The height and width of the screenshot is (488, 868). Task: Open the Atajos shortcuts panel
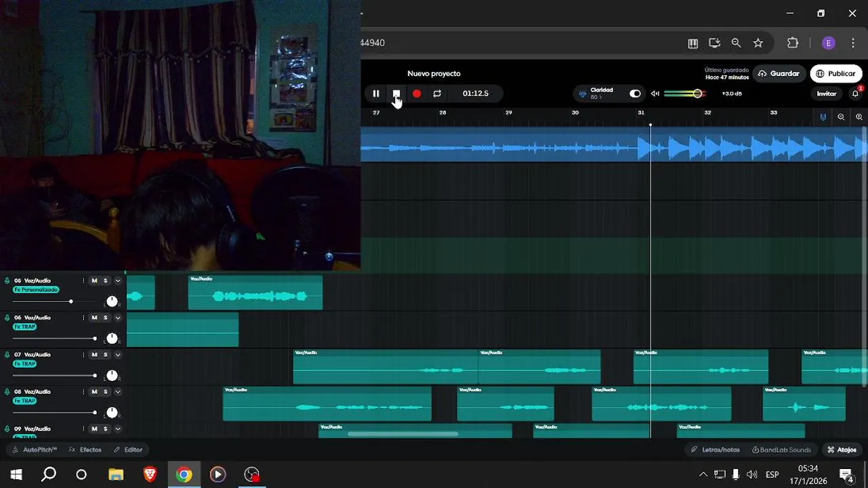coord(842,449)
